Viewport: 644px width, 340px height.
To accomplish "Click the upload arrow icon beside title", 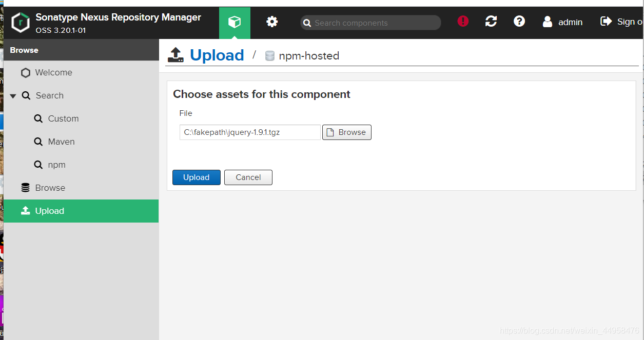I will 176,55.
